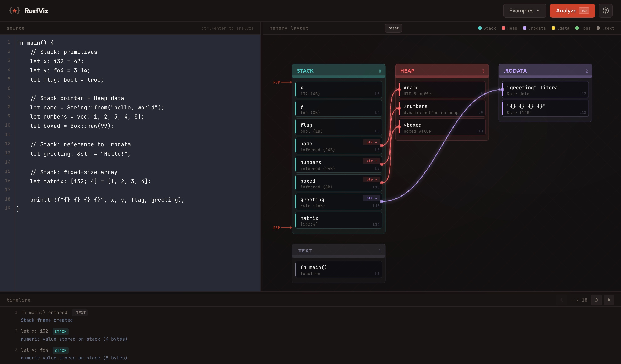Click the ptr badge on the name entry

point(371,142)
